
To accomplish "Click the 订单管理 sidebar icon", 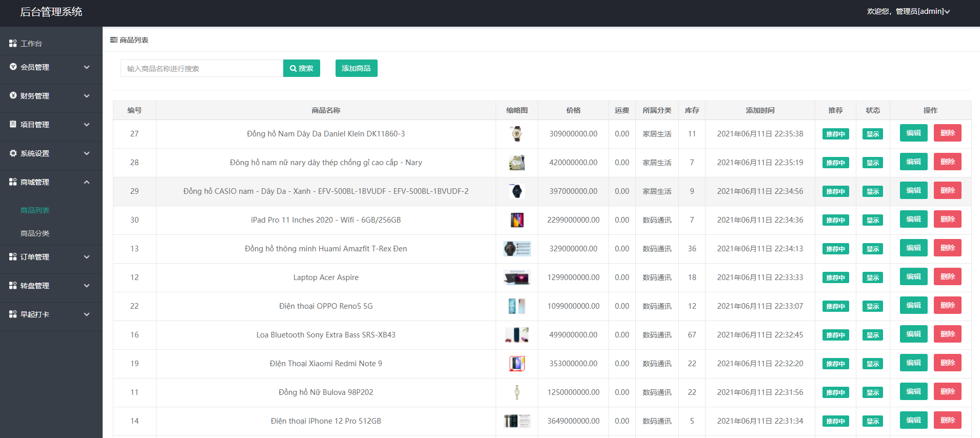I will 13,257.
